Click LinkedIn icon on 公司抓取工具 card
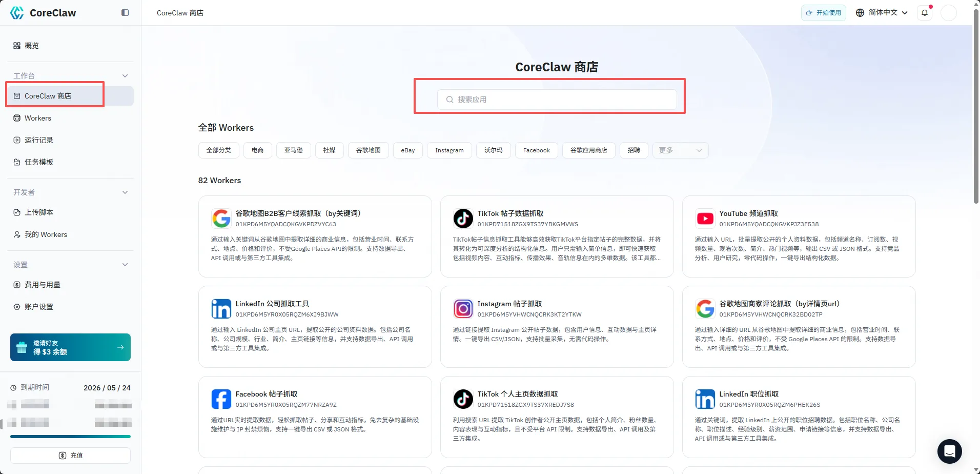980x474 pixels. pyautogui.click(x=221, y=309)
